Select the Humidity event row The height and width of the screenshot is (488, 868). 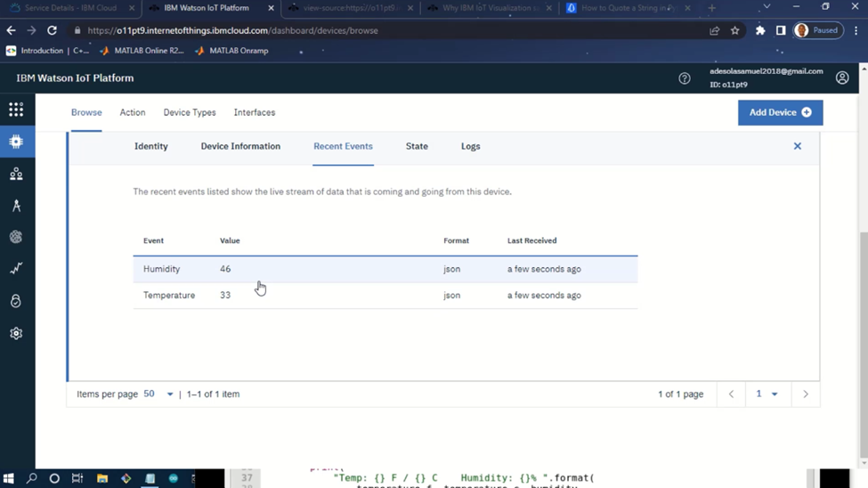(385, 269)
